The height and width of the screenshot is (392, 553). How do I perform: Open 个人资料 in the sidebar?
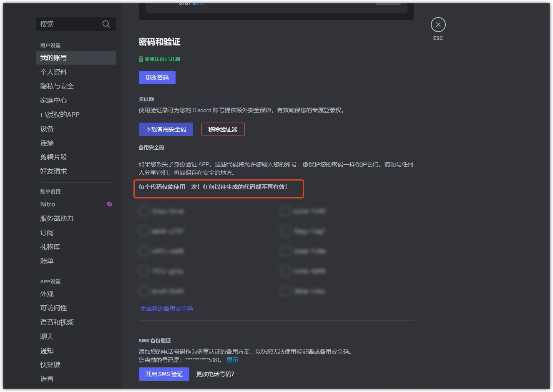pyautogui.click(x=53, y=72)
